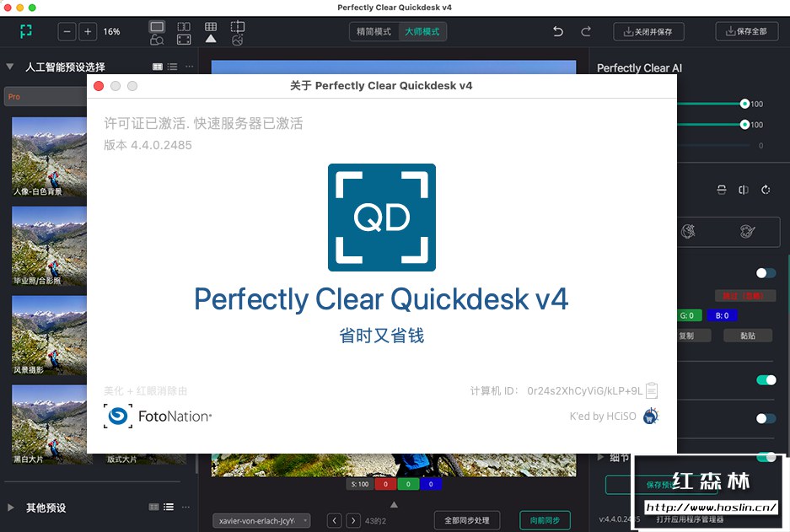Screen dimensions: 790x532
Task: Undo the last edit
Action: [558, 31]
